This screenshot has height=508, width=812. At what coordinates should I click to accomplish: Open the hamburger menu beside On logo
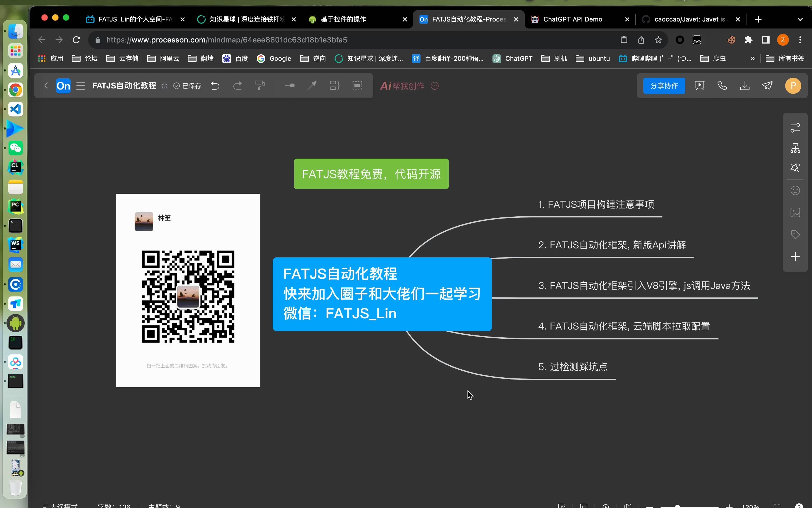(81, 86)
